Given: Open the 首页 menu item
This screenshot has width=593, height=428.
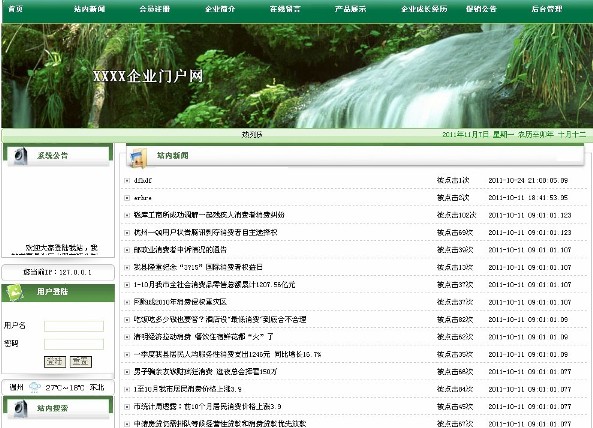Looking at the screenshot, I should coord(16,9).
